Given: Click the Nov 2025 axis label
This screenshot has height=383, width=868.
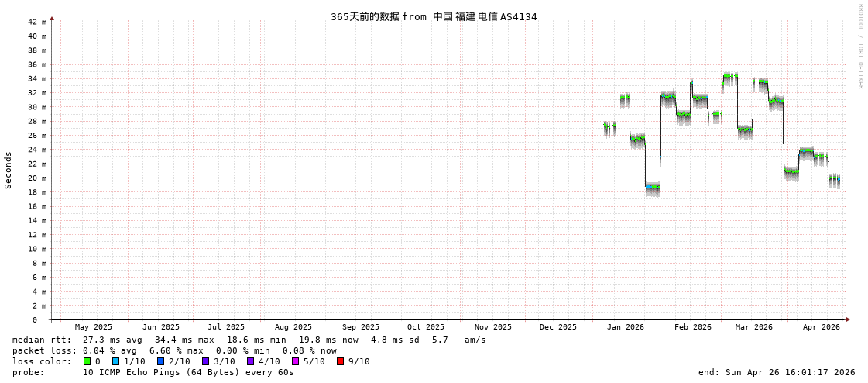Looking at the screenshot, I should click(x=493, y=327).
